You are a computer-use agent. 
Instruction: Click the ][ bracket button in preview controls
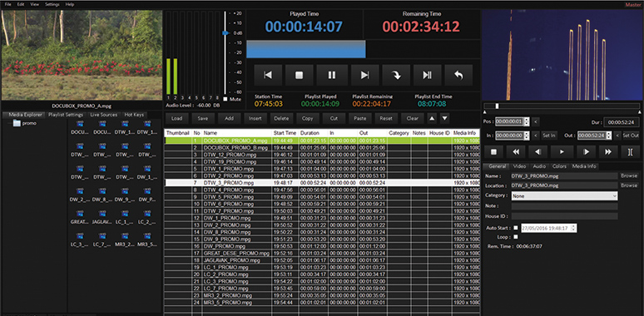pyautogui.click(x=631, y=152)
